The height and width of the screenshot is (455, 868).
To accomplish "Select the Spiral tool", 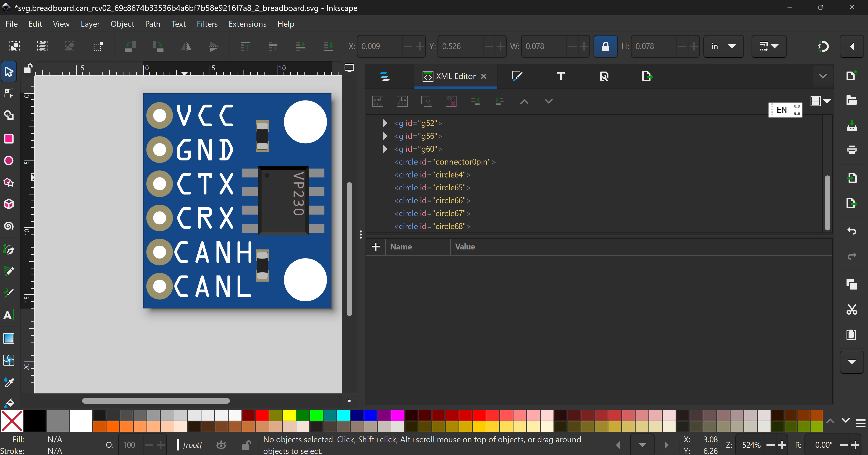I will pos(9,226).
